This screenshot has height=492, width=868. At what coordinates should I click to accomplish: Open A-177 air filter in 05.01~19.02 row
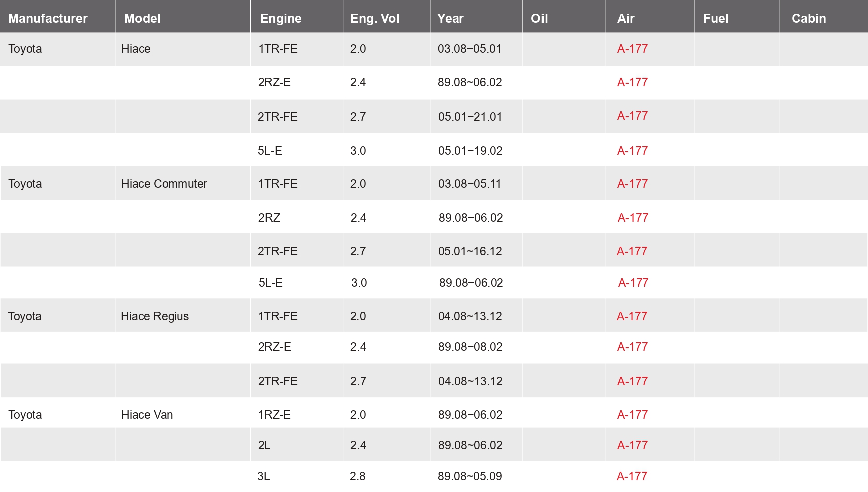[632, 151]
